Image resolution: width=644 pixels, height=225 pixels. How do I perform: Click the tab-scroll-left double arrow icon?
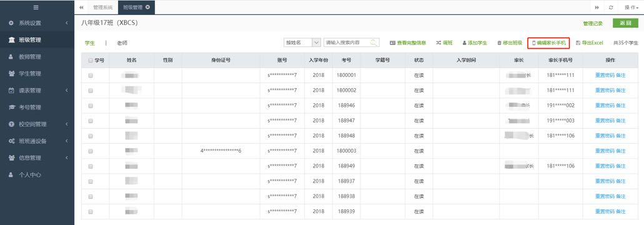tap(81, 7)
